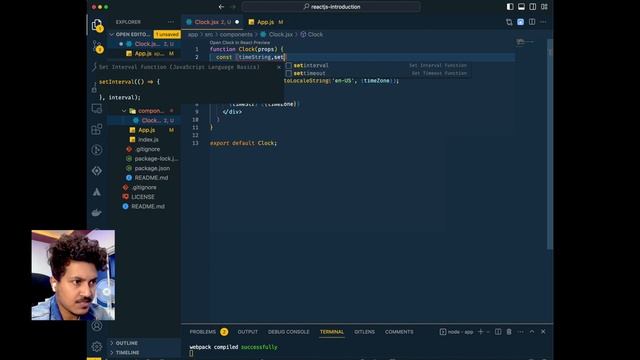Go forward with the navigation arrow
This screenshot has width=640, height=360.
pyautogui.click(x=233, y=7)
